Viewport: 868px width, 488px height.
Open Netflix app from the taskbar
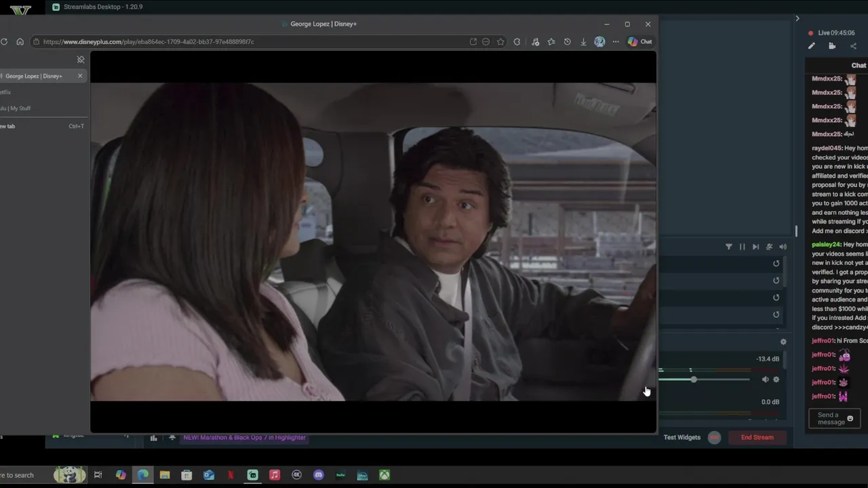click(x=231, y=475)
